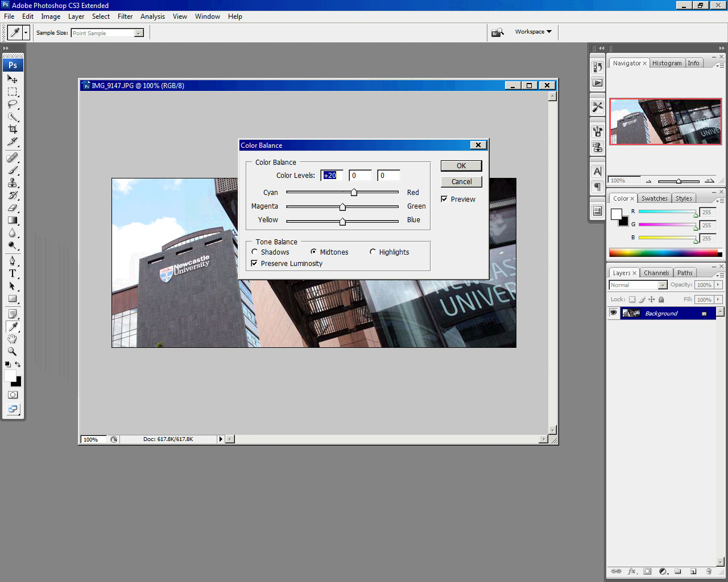Select the Shadows tone radio button
This screenshot has height=582, width=728.
(255, 252)
